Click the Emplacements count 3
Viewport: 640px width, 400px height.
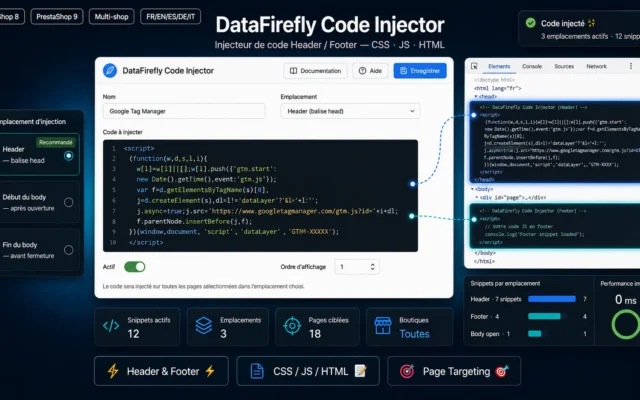(223, 334)
